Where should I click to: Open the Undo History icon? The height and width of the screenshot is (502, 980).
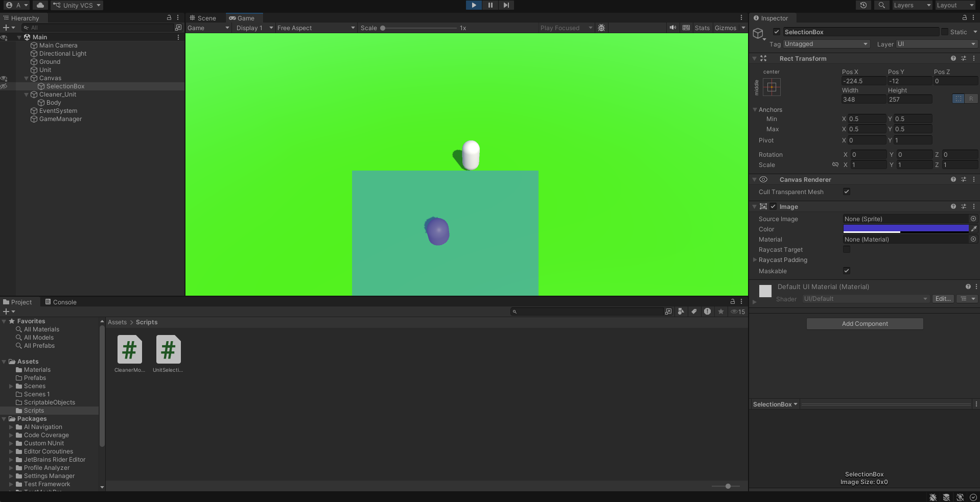click(x=863, y=5)
